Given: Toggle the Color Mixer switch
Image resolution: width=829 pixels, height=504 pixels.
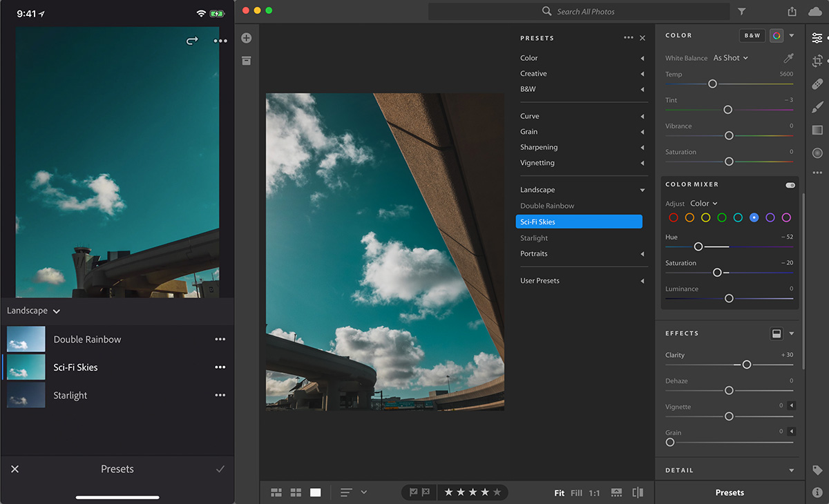Looking at the screenshot, I should [x=790, y=185].
